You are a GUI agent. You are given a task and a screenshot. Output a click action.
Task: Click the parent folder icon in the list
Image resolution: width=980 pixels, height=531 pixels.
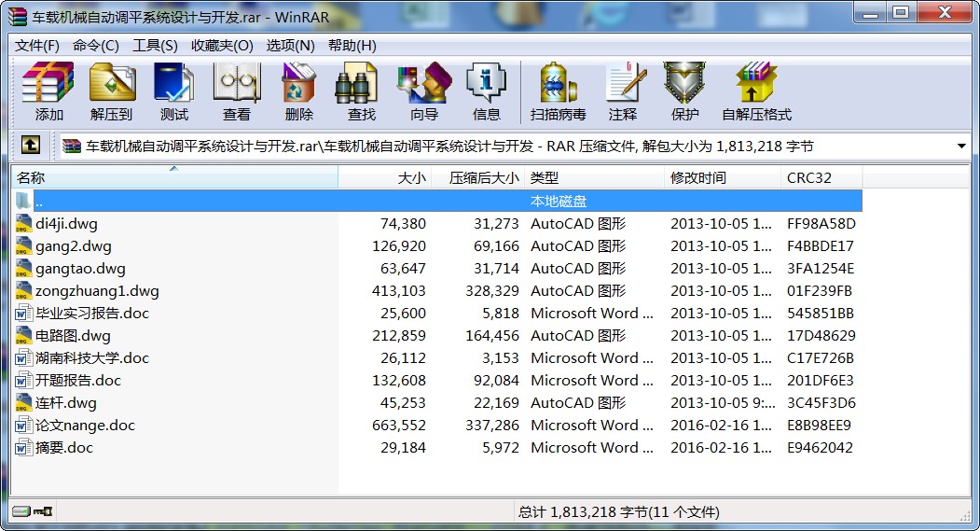click(x=23, y=201)
